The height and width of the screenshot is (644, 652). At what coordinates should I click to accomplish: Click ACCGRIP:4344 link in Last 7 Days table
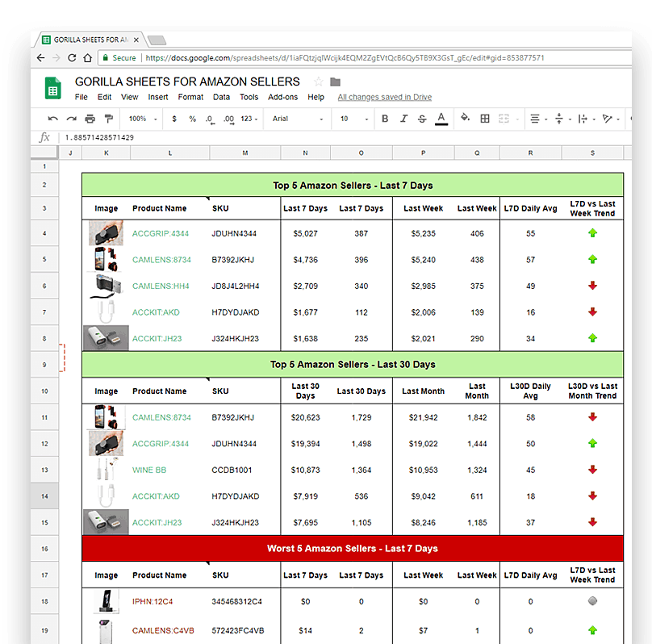161,234
